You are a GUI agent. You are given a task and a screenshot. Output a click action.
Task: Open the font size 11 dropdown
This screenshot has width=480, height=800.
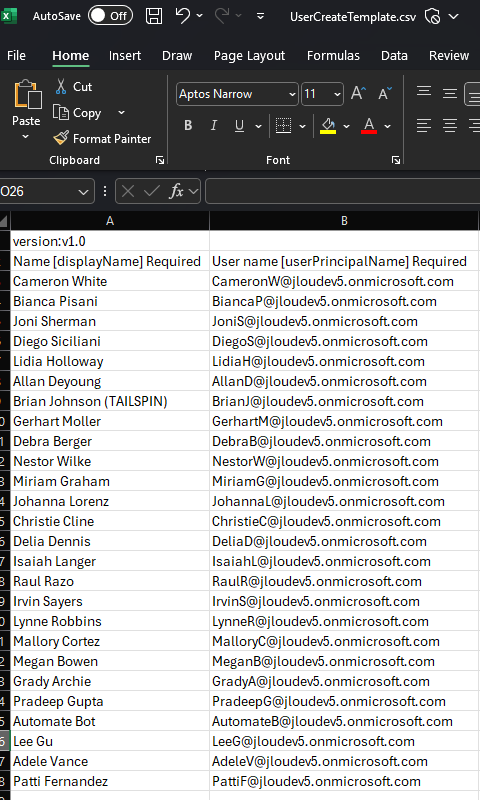tap(337, 94)
